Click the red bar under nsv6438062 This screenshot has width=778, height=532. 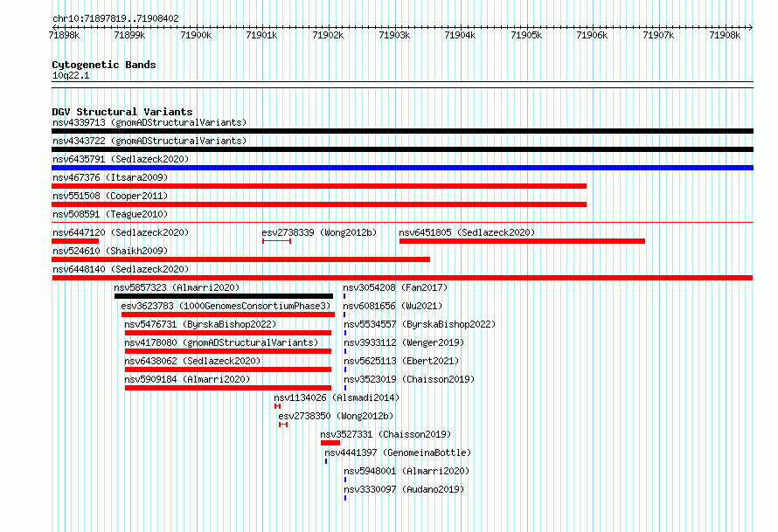click(228, 370)
